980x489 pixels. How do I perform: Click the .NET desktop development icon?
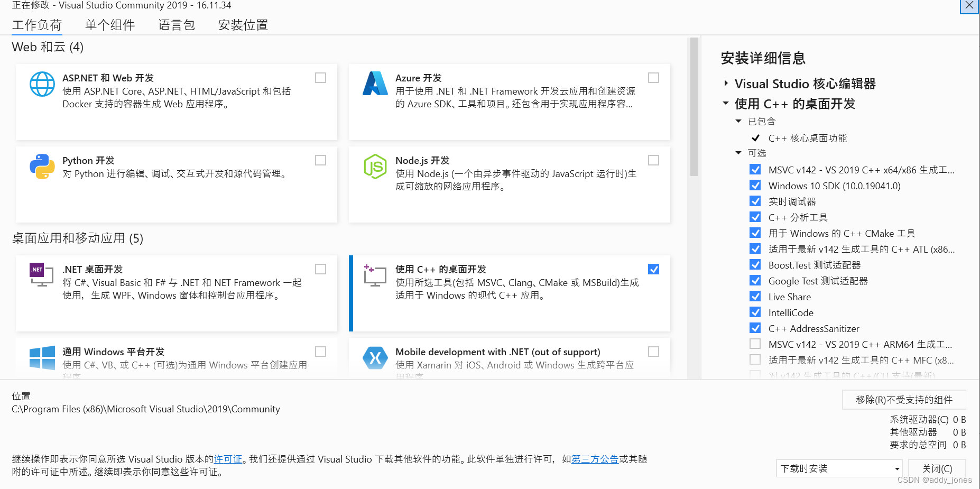(42, 274)
